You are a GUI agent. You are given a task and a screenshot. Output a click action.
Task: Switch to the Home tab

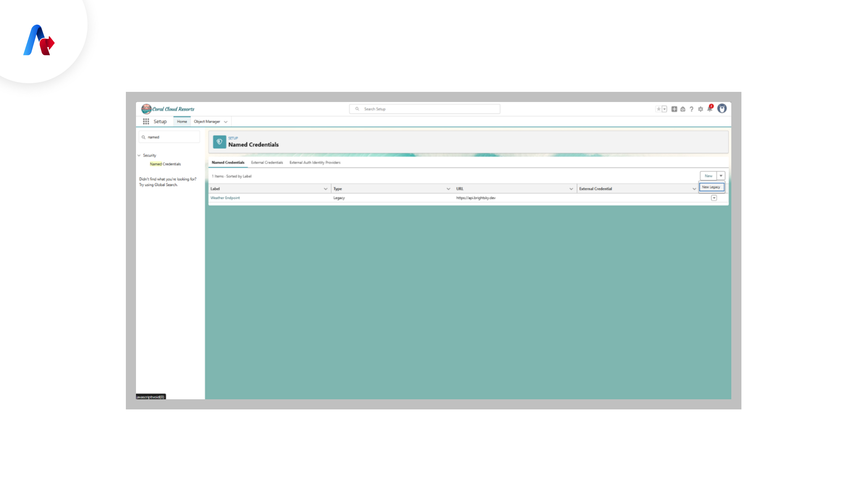click(182, 122)
